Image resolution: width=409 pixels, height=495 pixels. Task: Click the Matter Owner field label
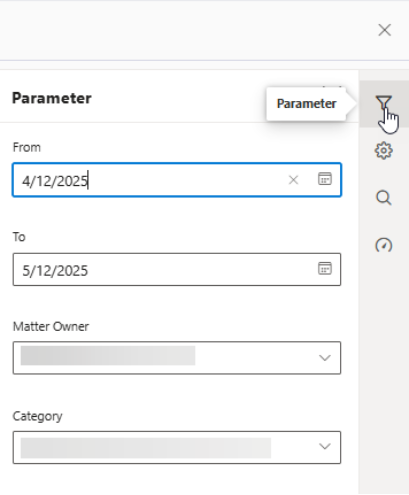coord(51,327)
